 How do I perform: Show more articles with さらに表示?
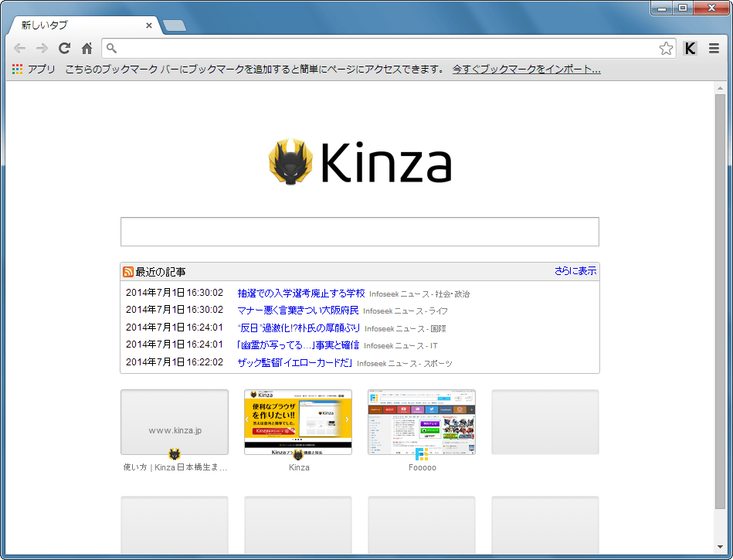tap(575, 270)
